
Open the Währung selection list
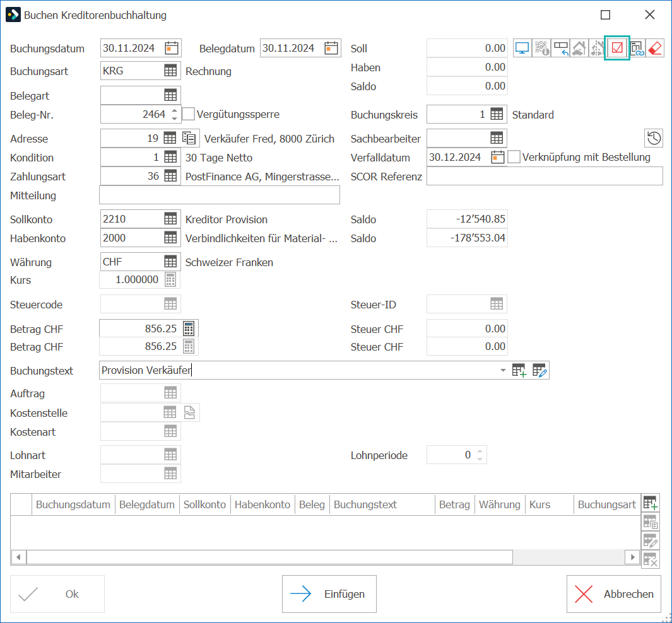(170, 262)
